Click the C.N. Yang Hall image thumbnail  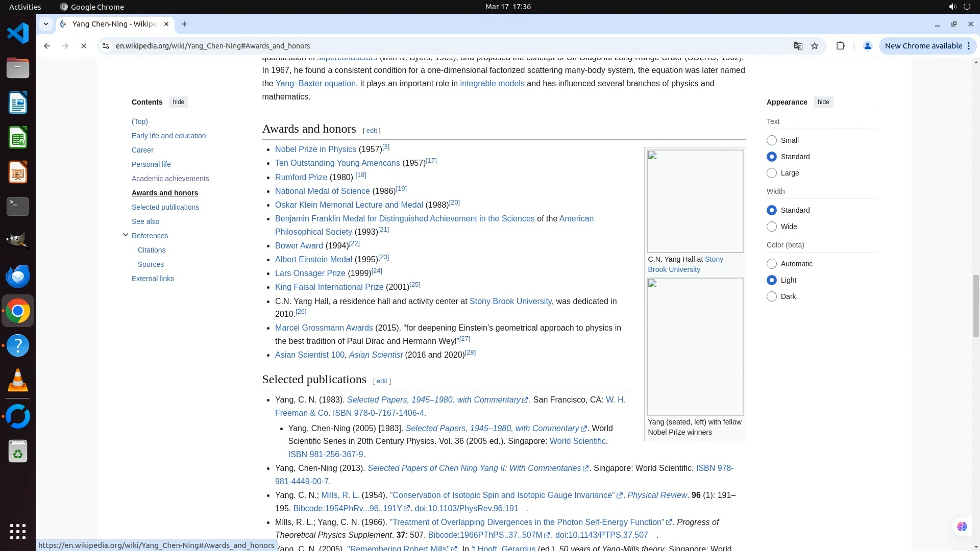click(x=695, y=201)
